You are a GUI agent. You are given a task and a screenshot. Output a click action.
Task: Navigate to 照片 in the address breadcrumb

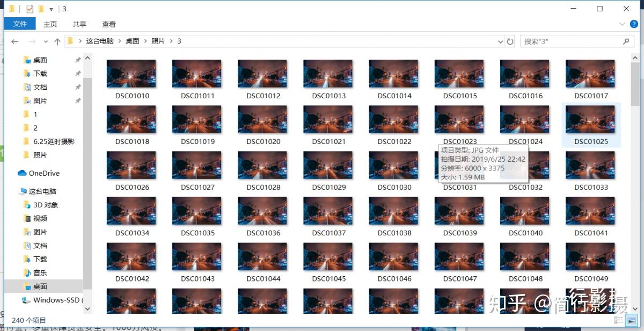tap(158, 41)
